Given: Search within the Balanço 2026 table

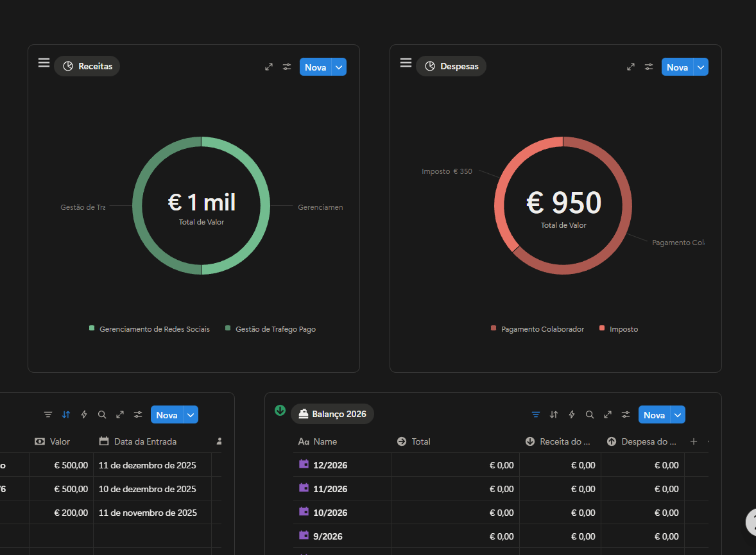Looking at the screenshot, I should [x=590, y=414].
